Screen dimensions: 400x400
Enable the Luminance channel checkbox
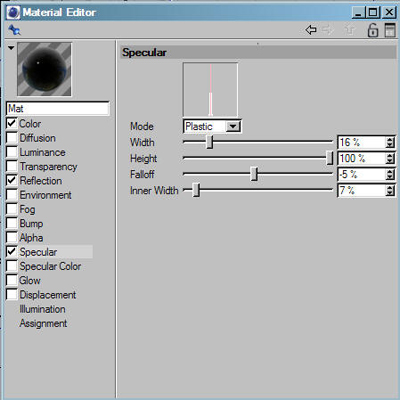pyautogui.click(x=12, y=152)
